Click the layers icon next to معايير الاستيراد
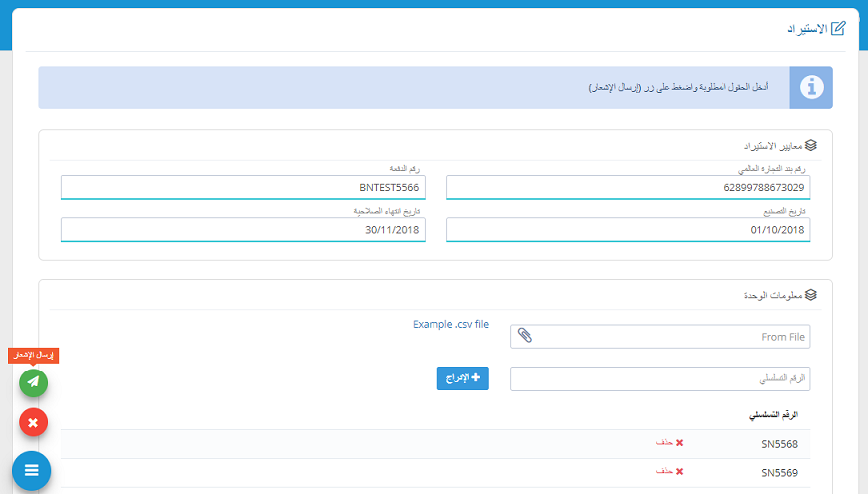The height and width of the screenshot is (494, 868). coord(811,145)
